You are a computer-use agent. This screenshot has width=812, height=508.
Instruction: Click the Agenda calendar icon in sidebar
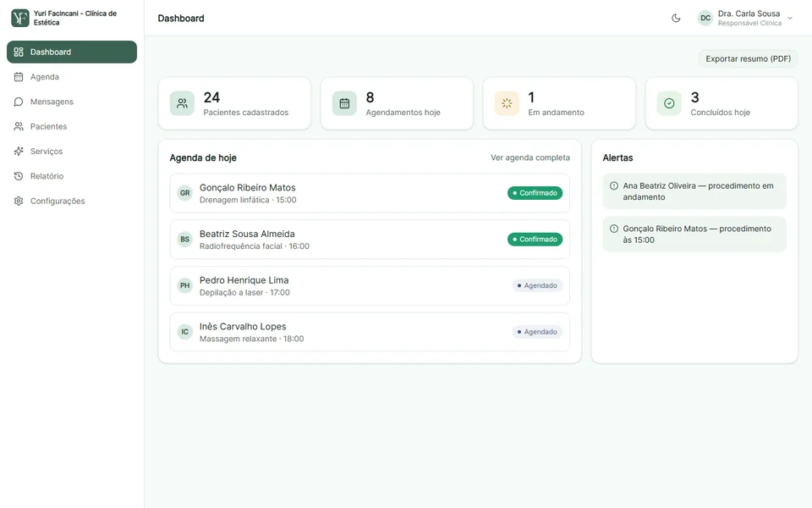19,77
